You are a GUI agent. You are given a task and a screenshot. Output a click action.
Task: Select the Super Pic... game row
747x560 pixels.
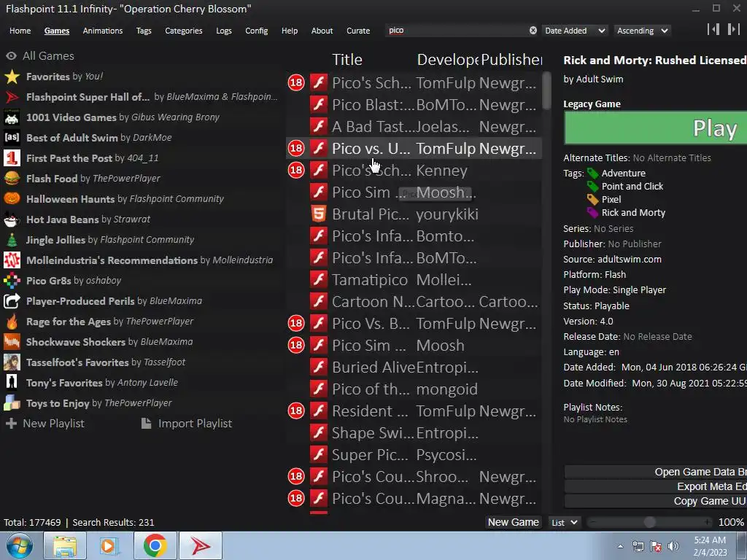coord(414,455)
